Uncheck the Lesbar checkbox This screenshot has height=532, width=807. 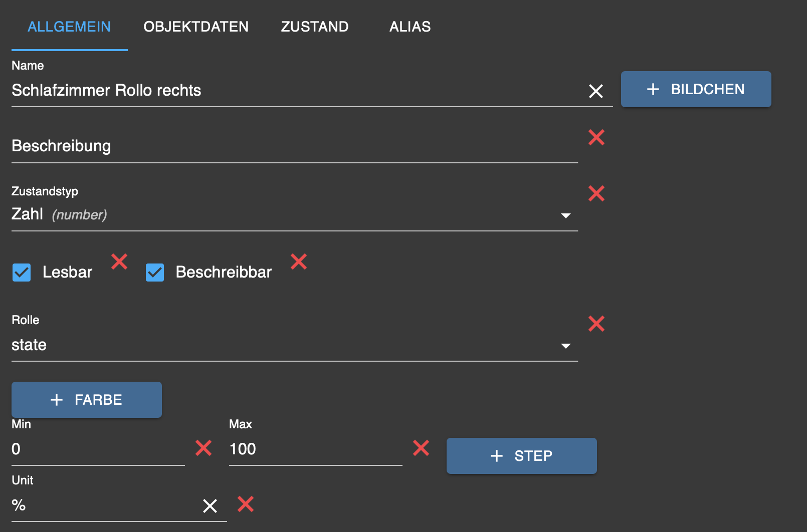coord(22,273)
